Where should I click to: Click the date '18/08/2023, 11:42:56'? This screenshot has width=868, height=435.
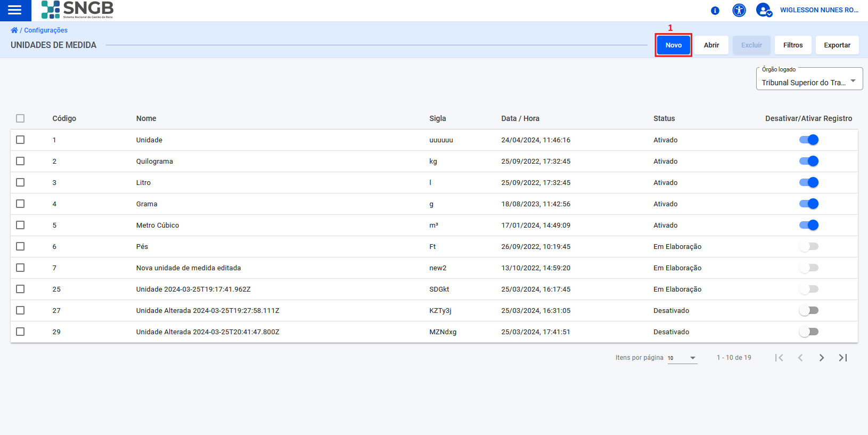536,204
